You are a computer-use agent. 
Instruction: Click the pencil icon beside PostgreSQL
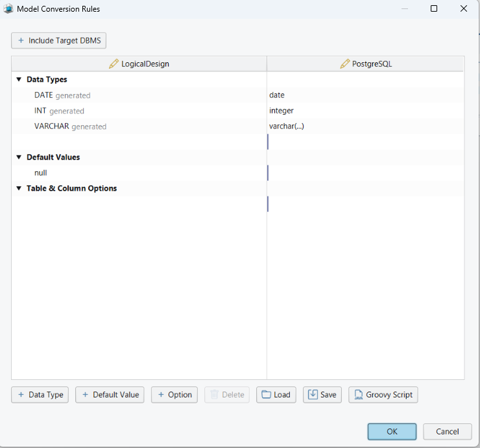344,64
